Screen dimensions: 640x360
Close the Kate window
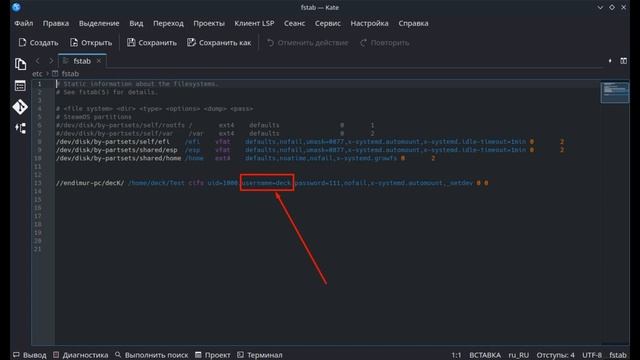624,7
